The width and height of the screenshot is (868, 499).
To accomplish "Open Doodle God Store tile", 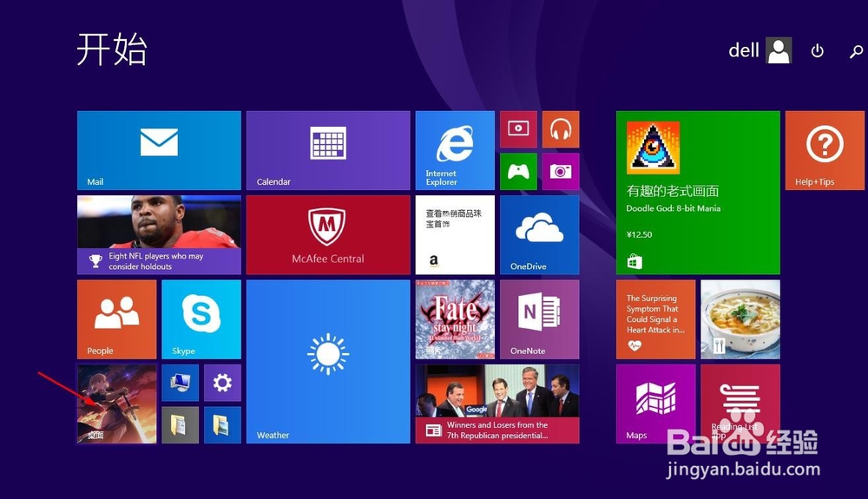I will click(698, 193).
